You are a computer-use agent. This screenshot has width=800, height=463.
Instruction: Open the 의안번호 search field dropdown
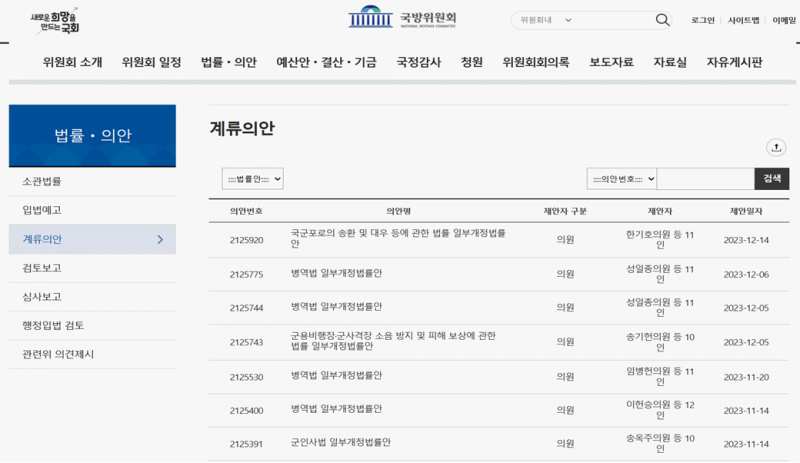click(621, 178)
